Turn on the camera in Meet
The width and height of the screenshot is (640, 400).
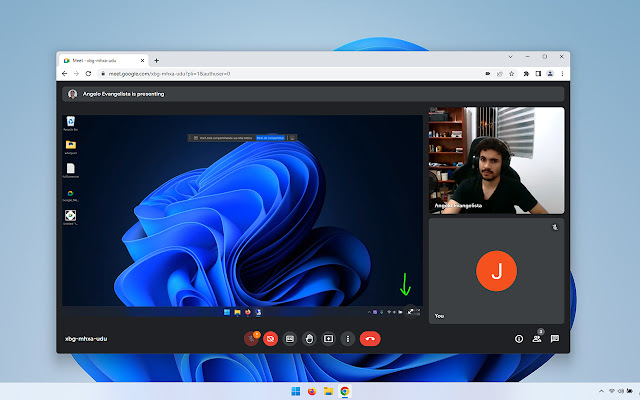tap(270, 339)
